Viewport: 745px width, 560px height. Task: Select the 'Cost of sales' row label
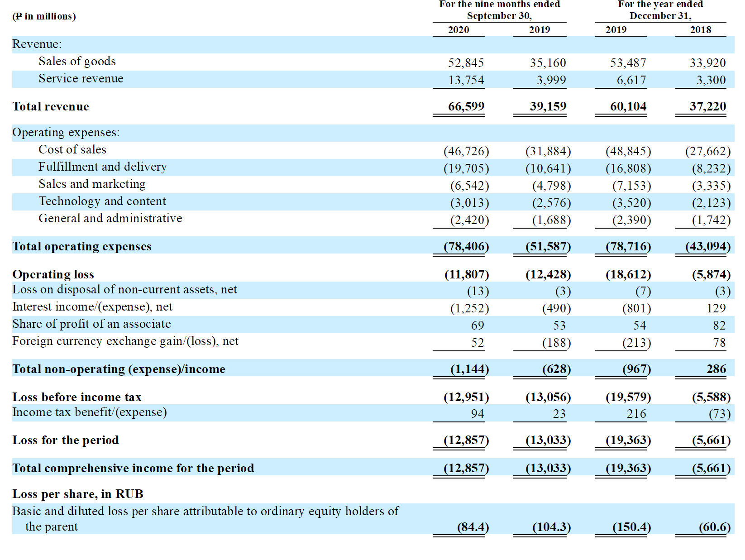pyautogui.click(x=72, y=150)
